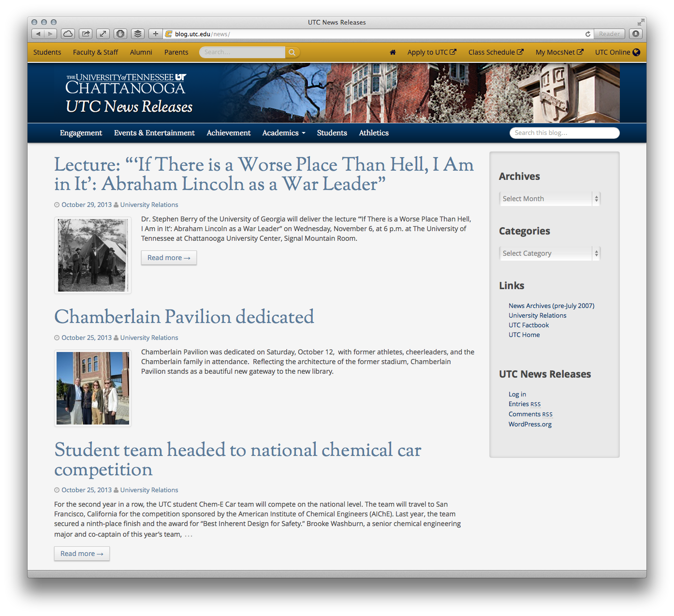Image resolution: width=674 pixels, height=616 pixels.
Task: Open the Downloads icon in toolbar
Action: (x=636, y=34)
